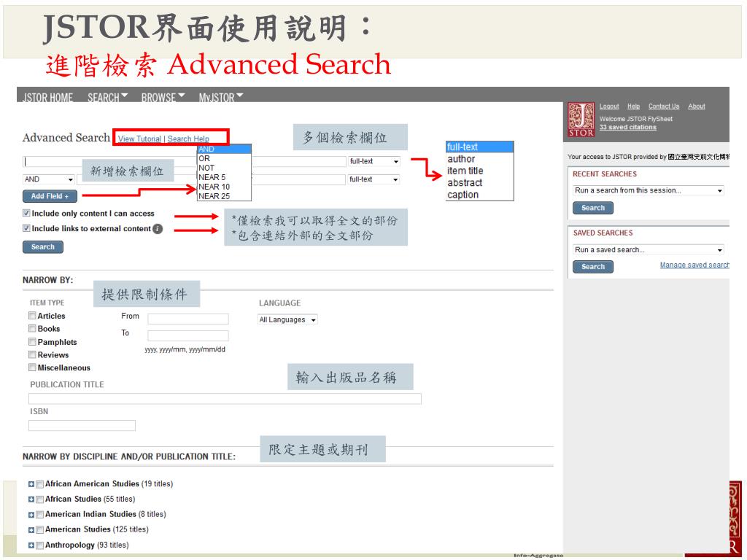The image size is (747, 560).
Task: Click the ISBN input field
Action: click(x=82, y=425)
